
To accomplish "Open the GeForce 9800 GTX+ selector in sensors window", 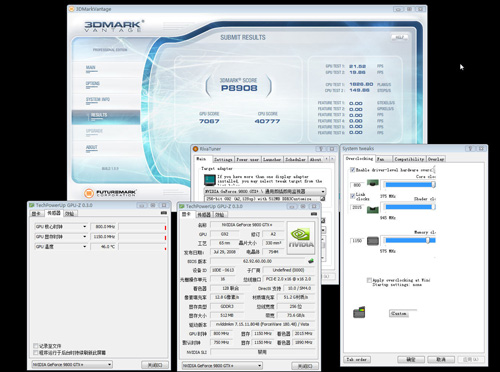I will click(72, 365).
